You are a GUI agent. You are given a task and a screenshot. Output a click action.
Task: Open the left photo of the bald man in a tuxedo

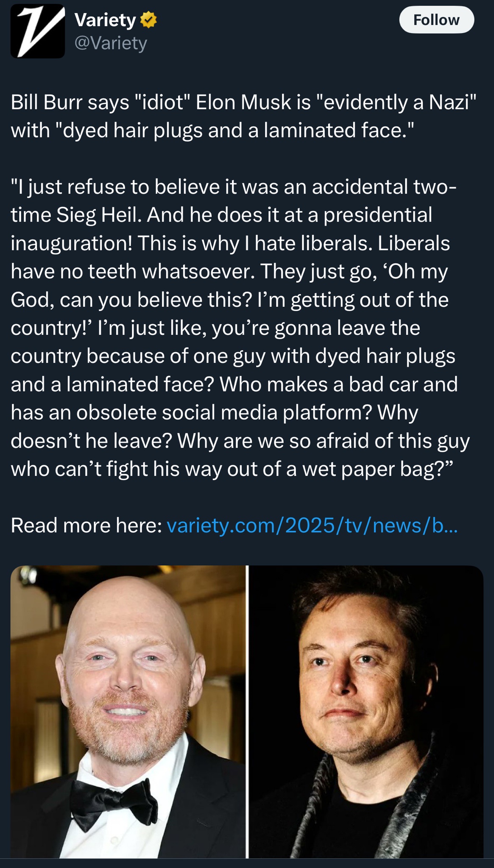(128, 712)
